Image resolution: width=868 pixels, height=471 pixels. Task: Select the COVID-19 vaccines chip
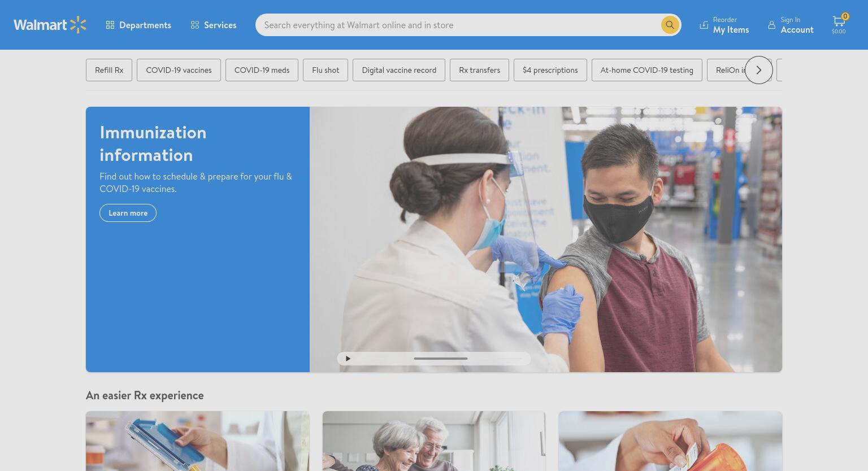click(x=179, y=70)
